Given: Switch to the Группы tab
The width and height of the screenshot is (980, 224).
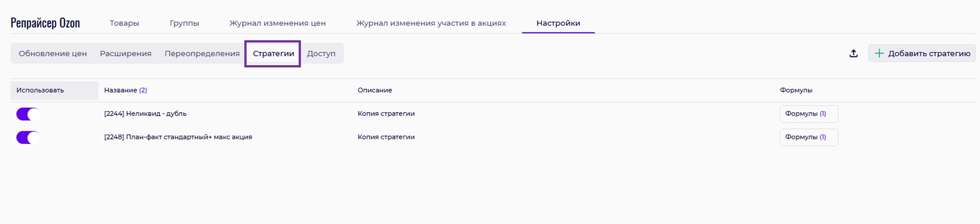Looking at the screenshot, I should coord(184,23).
